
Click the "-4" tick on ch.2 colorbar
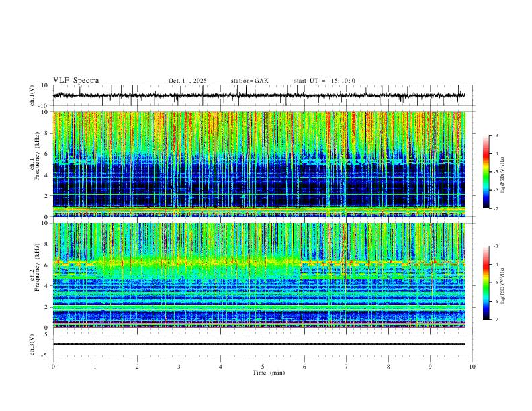[496, 265]
